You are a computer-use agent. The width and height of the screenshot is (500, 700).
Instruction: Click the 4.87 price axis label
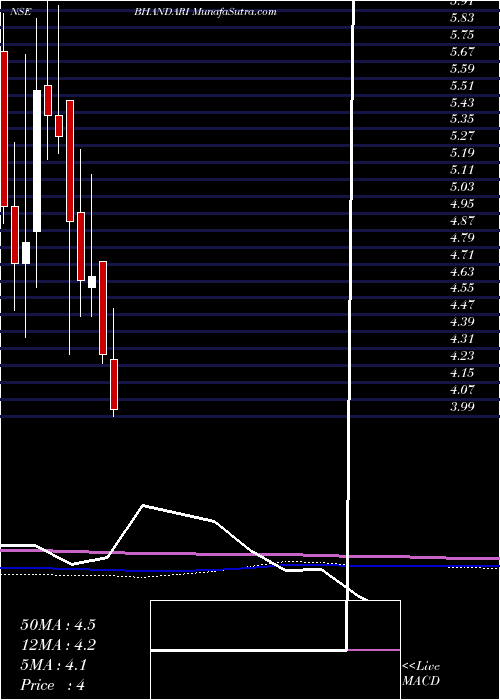tap(462, 221)
